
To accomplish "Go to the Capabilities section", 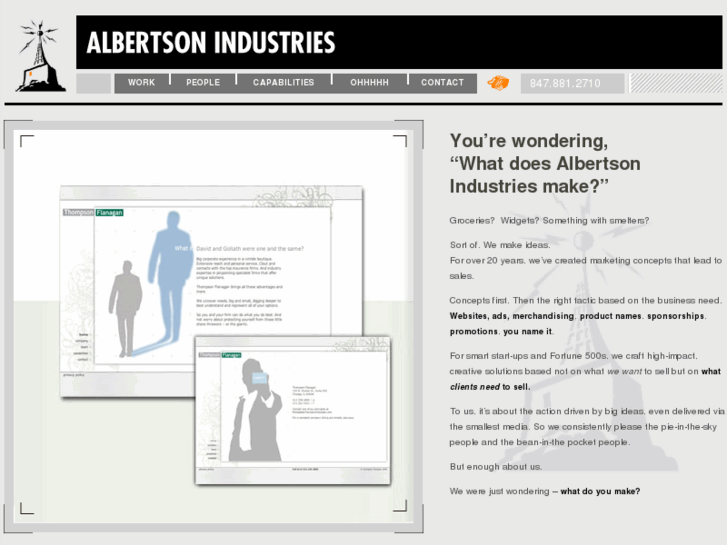I will pos(284,83).
